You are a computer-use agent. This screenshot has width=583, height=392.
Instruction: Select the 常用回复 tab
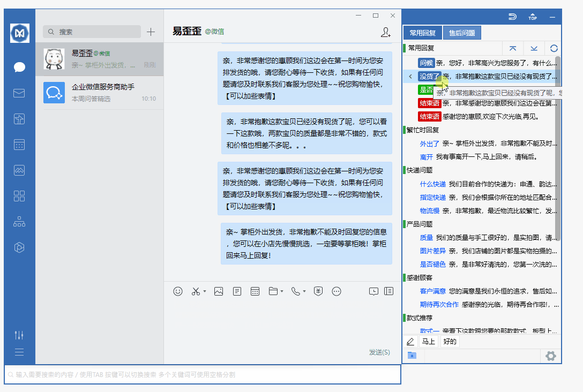pos(423,32)
